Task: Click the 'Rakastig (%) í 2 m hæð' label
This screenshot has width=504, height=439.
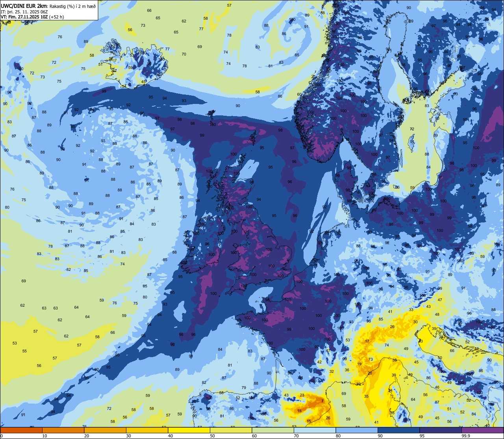Action: tap(72, 6)
